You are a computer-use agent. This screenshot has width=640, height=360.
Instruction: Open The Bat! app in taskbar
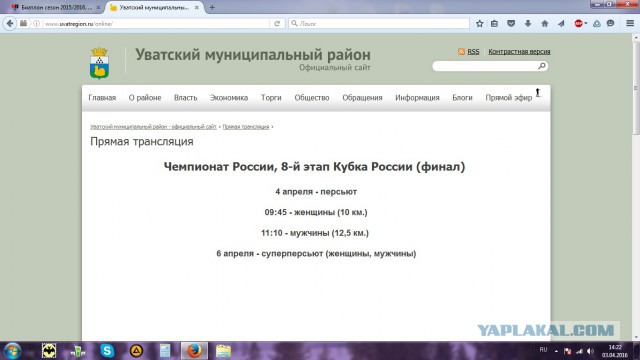click(x=49, y=351)
